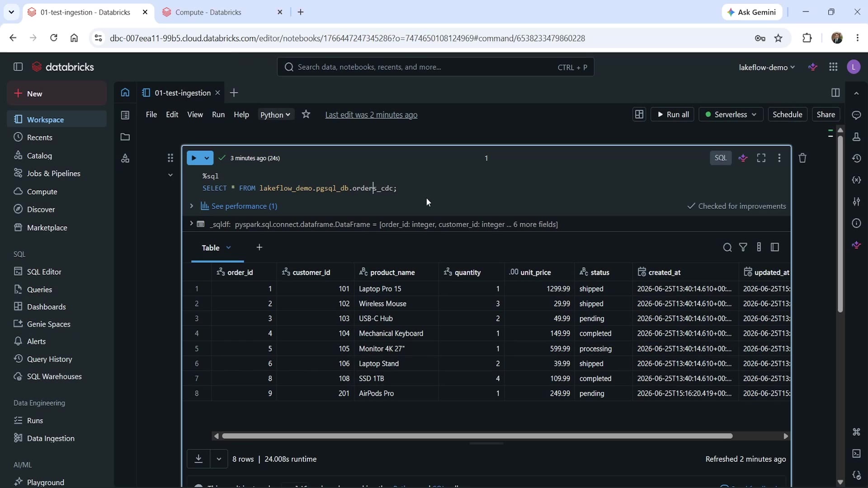This screenshot has height=488, width=868.
Task: Open the notebook info icon
Action: [856, 223]
